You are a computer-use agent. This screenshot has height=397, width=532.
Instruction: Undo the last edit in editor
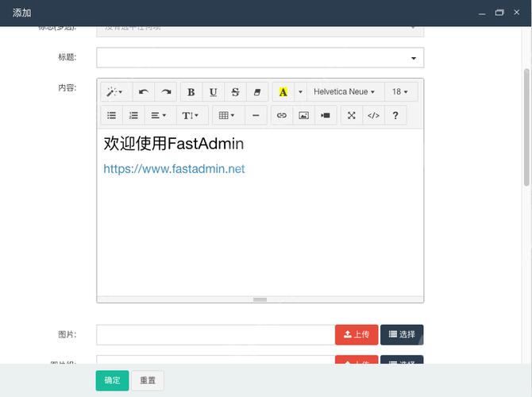144,92
